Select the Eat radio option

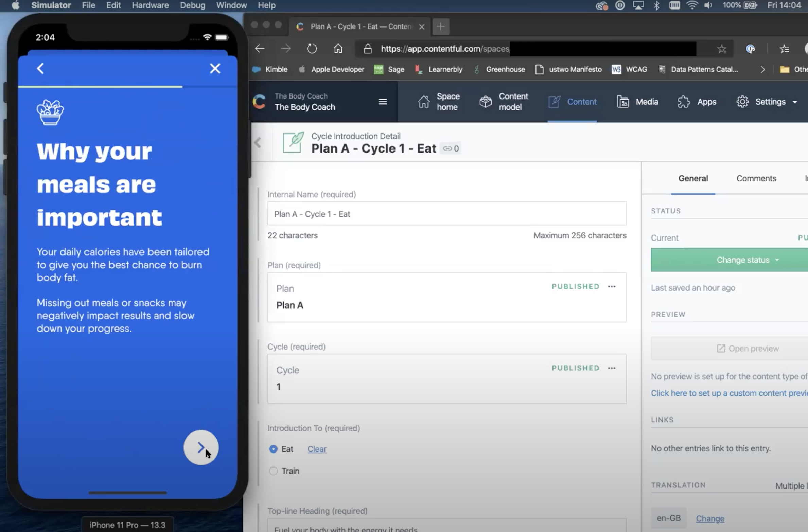click(273, 449)
